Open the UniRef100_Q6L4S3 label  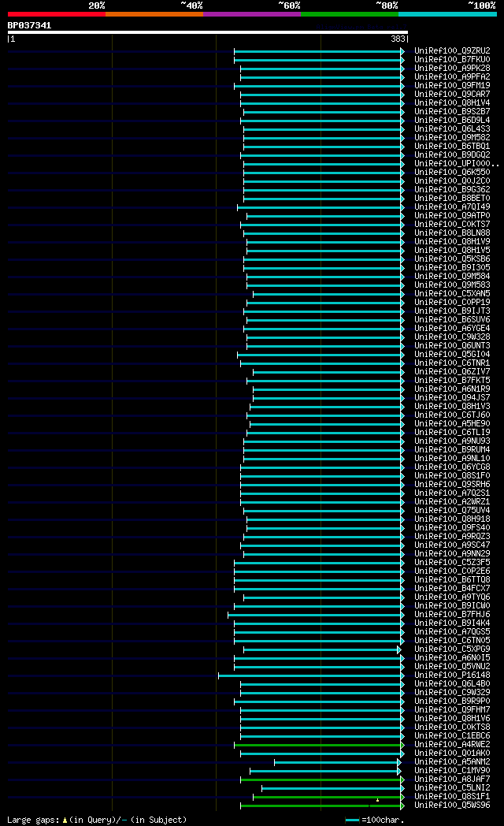[452, 129]
